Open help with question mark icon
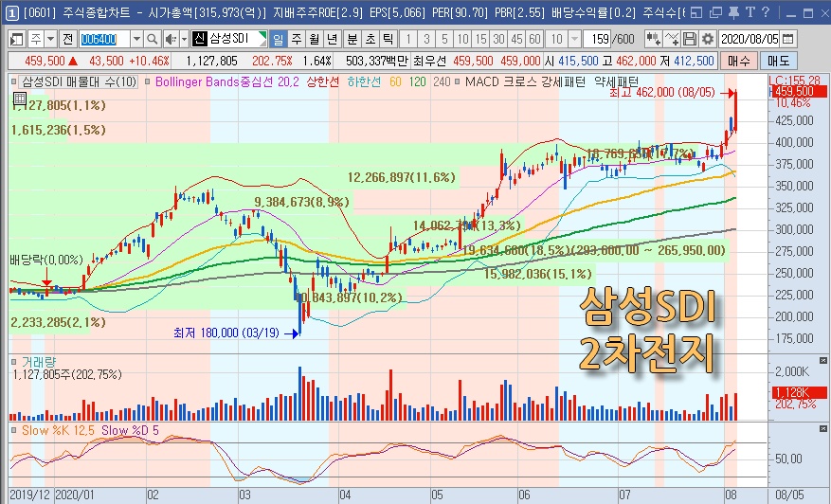The image size is (831, 504). [766, 12]
